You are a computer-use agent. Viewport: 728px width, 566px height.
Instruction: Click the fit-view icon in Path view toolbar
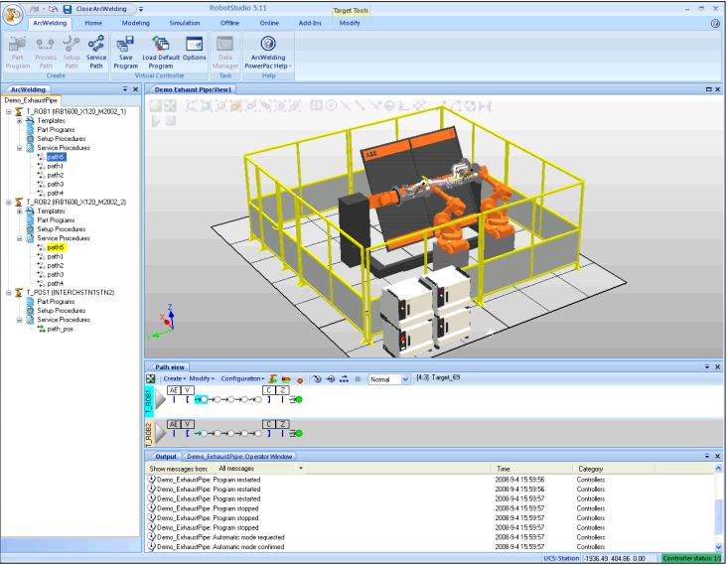[x=151, y=379]
